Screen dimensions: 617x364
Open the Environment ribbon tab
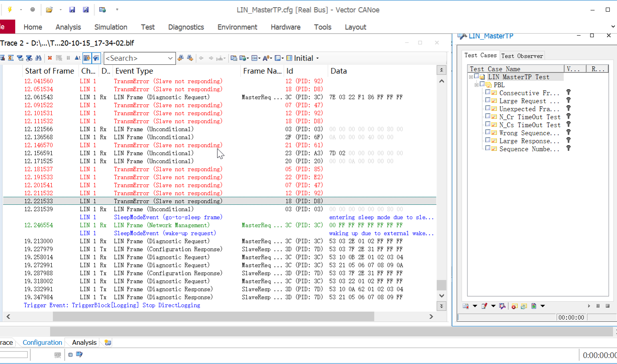(237, 27)
